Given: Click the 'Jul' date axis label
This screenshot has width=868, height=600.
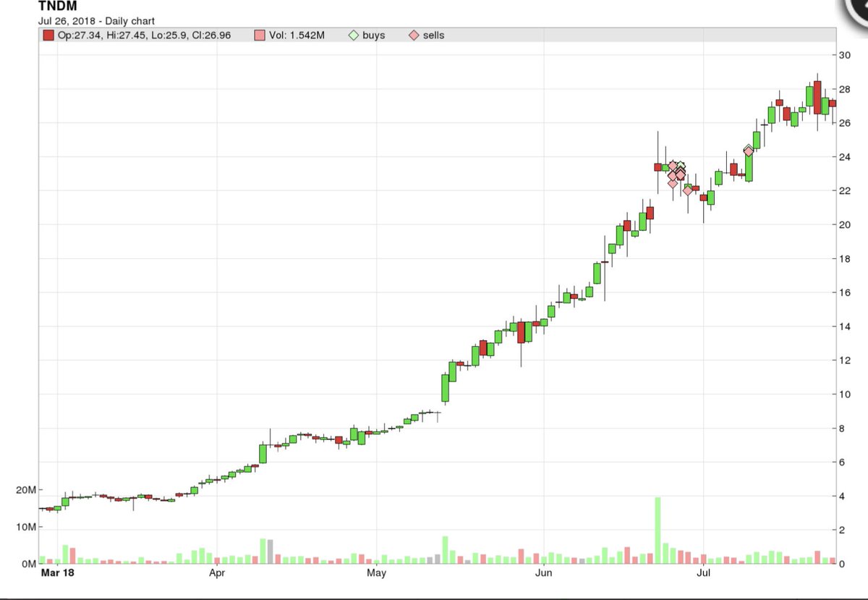Looking at the screenshot, I should pos(702,574).
